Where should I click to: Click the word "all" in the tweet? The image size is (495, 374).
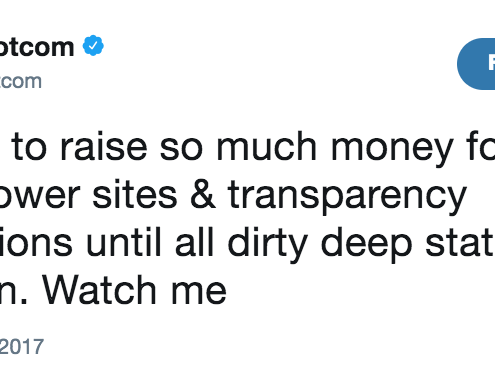click(x=194, y=242)
